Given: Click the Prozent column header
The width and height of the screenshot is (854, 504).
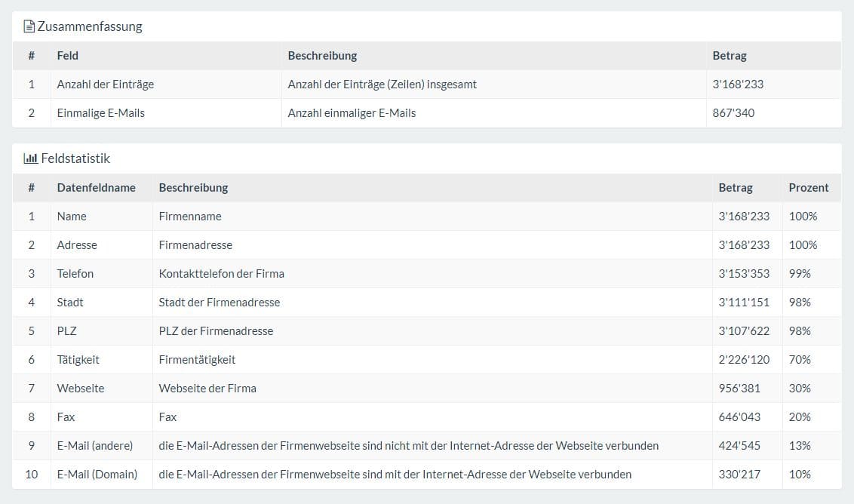Looking at the screenshot, I should (x=808, y=187).
